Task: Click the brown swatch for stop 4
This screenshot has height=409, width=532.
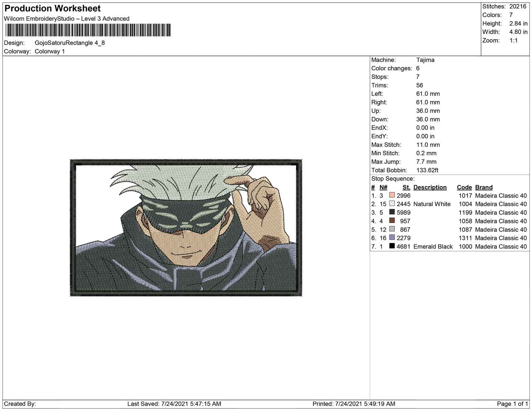Action: (392, 221)
